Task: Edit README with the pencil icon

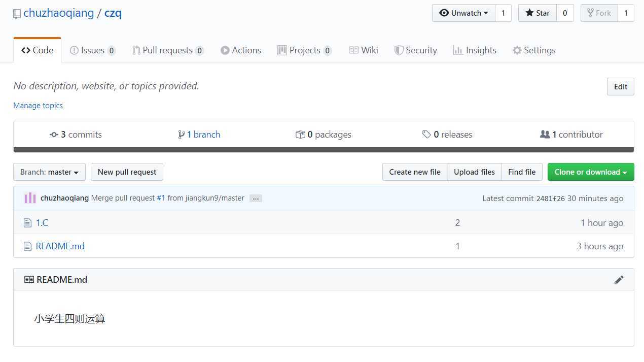Action: [619, 280]
